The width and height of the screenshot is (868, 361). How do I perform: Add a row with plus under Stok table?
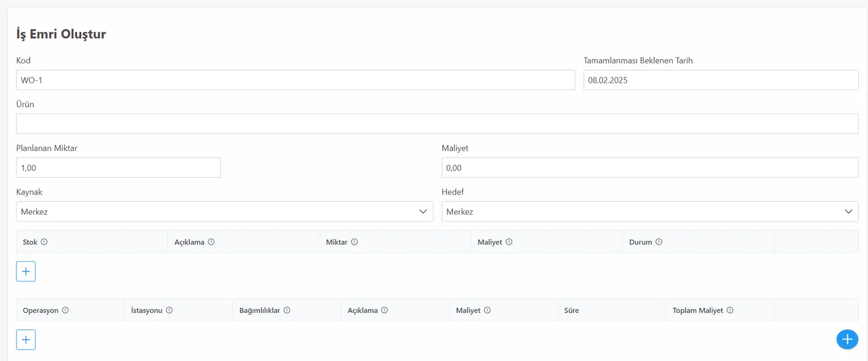pyautogui.click(x=26, y=272)
